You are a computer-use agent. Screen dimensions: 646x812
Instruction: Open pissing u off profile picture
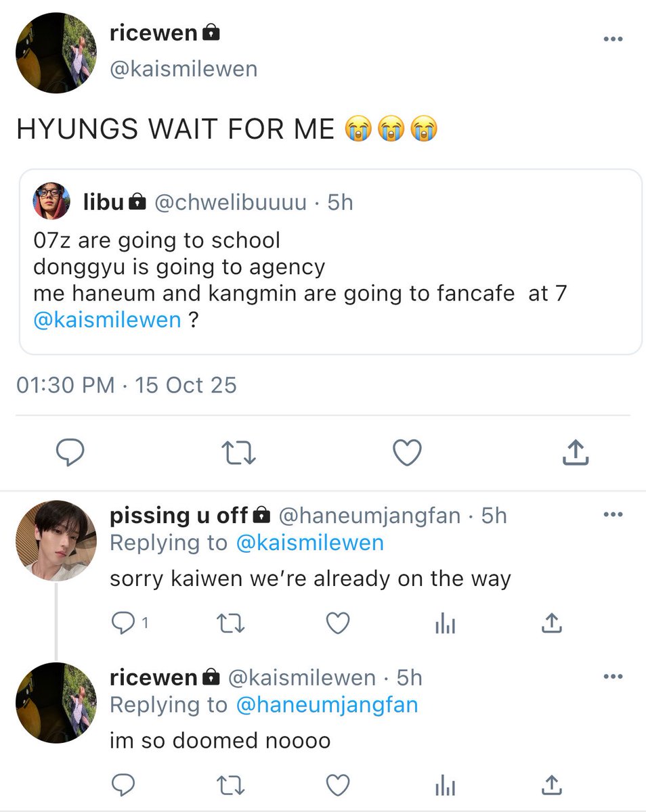tap(56, 540)
